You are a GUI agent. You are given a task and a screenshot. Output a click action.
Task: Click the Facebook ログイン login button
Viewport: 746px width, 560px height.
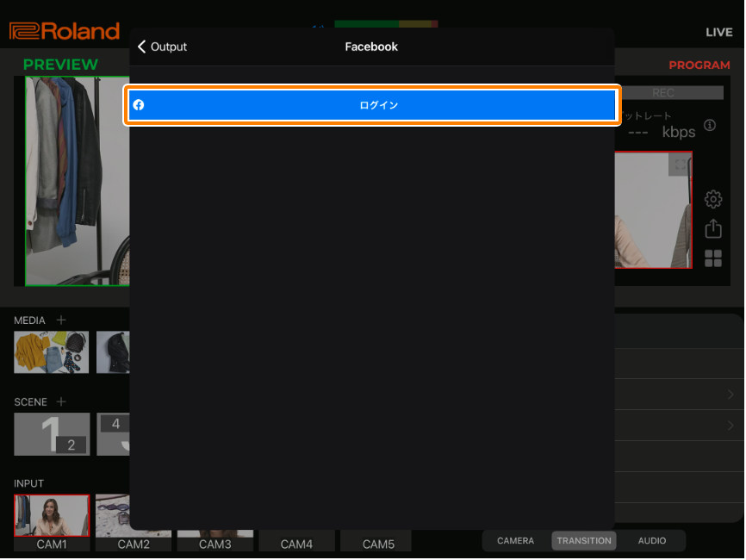[372, 105]
